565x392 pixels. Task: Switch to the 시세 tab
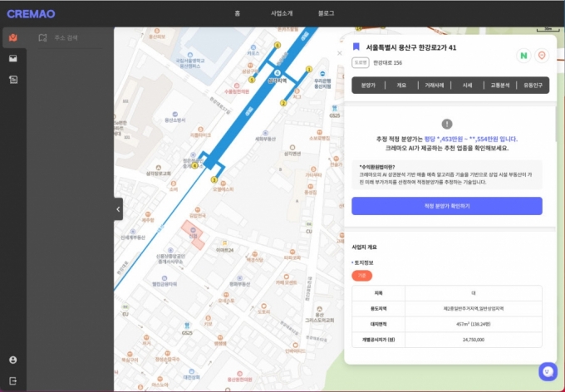pos(467,86)
